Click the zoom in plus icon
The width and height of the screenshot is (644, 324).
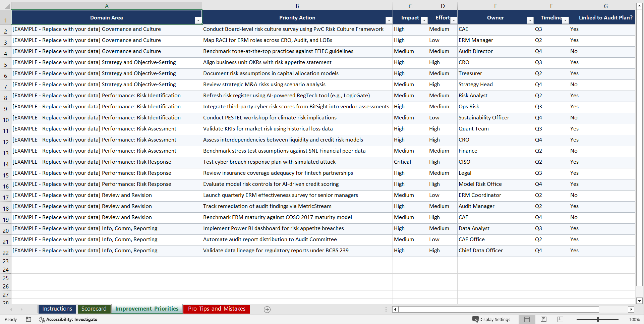point(622,319)
